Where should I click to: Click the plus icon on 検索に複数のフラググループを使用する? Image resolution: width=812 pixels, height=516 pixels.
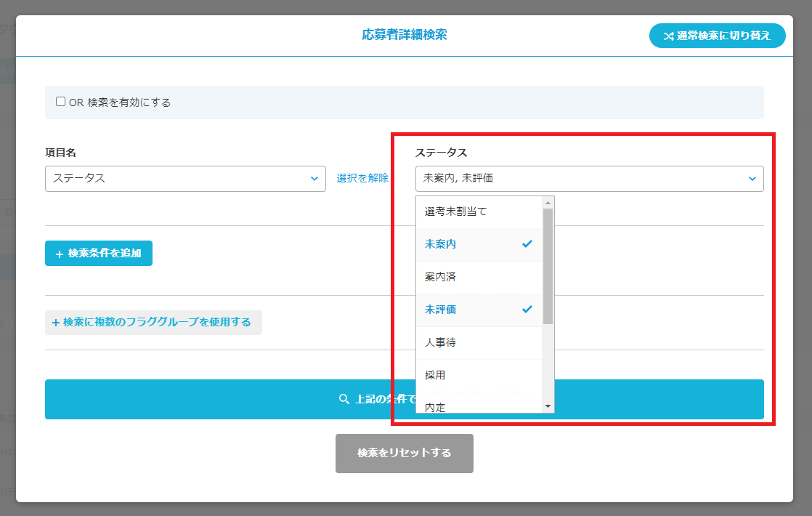(56, 322)
